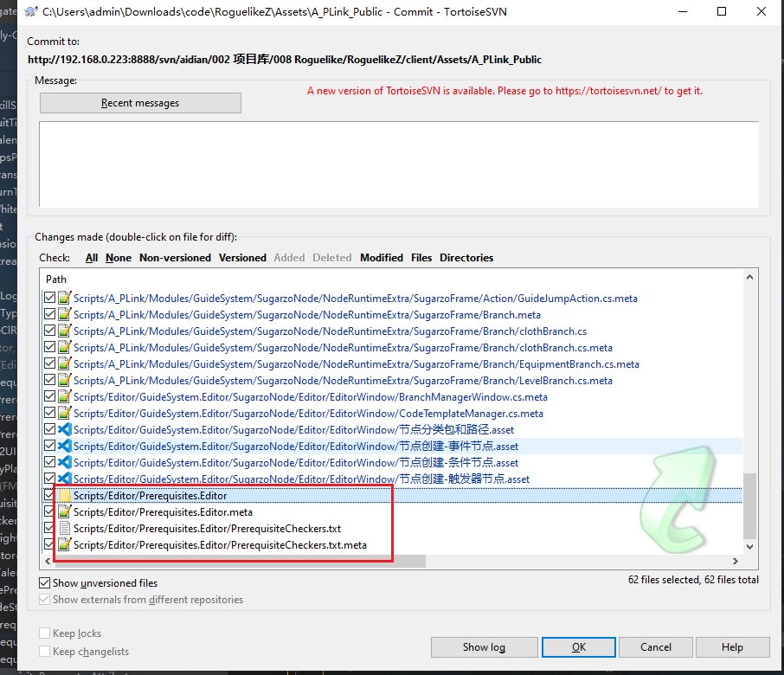Click inside the commit message text box
This screenshot has width=784, height=675.
pos(398,164)
